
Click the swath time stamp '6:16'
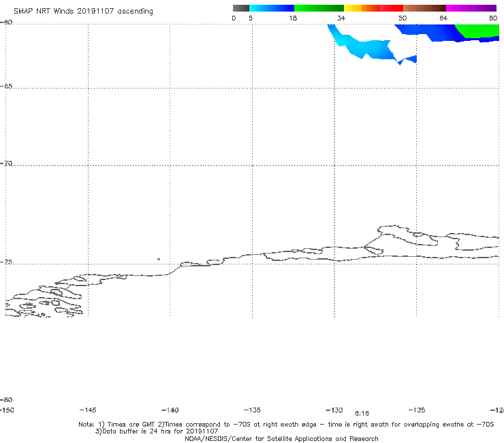[362, 414]
